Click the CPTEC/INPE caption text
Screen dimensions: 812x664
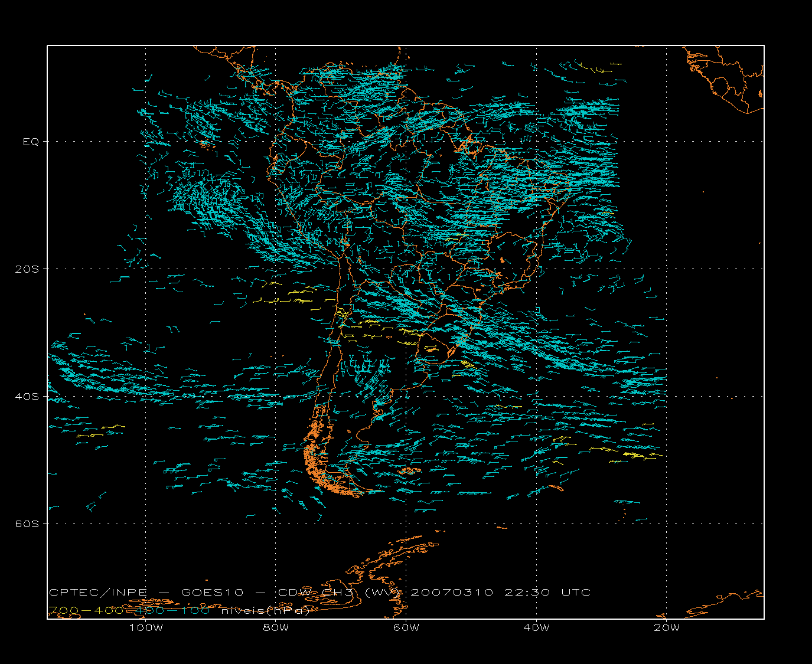99,593
